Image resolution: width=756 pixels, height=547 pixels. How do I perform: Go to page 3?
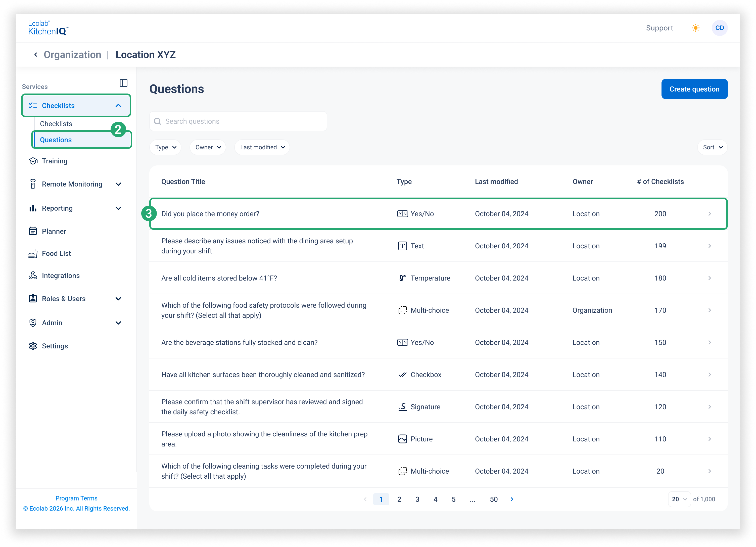pos(417,499)
